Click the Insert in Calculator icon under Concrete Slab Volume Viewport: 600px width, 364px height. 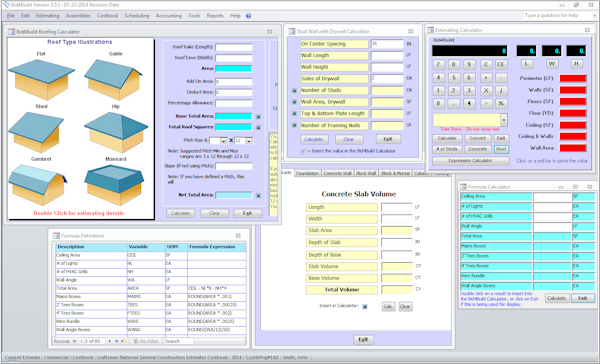[365, 307]
